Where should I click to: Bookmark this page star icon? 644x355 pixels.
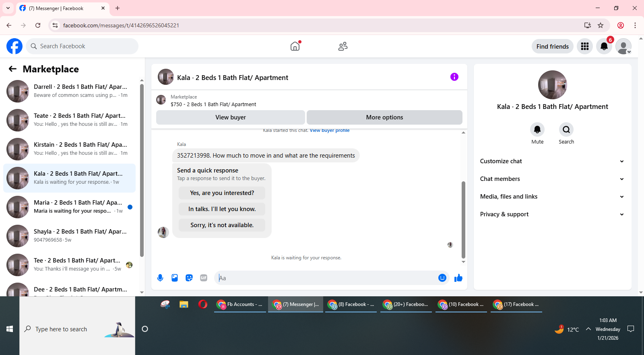point(601,25)
